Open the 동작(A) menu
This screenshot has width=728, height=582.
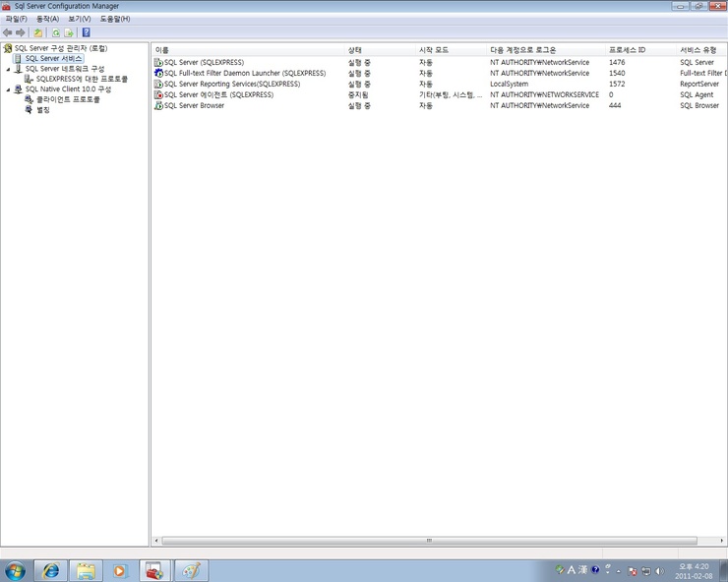(x=47, y=19)
